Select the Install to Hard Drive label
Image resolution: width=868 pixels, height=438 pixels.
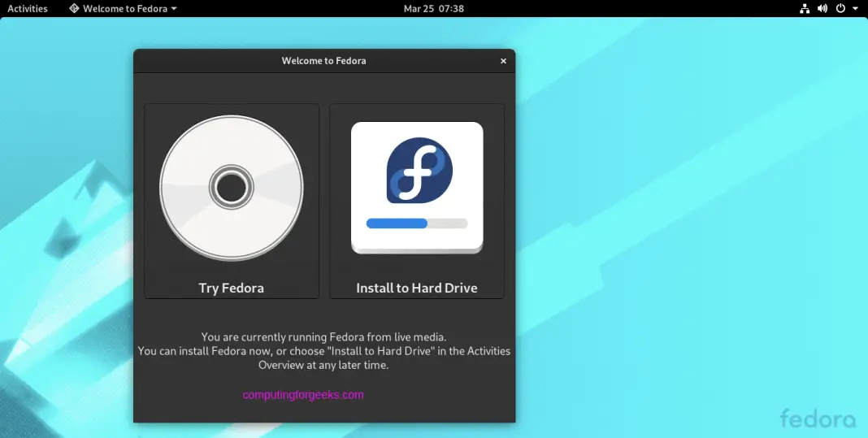coord(417,288)
